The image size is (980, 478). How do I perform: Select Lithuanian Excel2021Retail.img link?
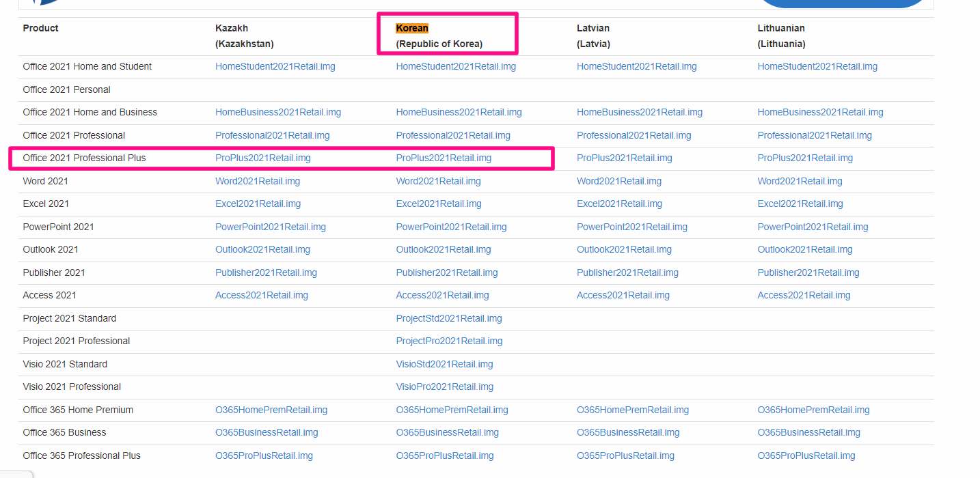tap(800, 203)
